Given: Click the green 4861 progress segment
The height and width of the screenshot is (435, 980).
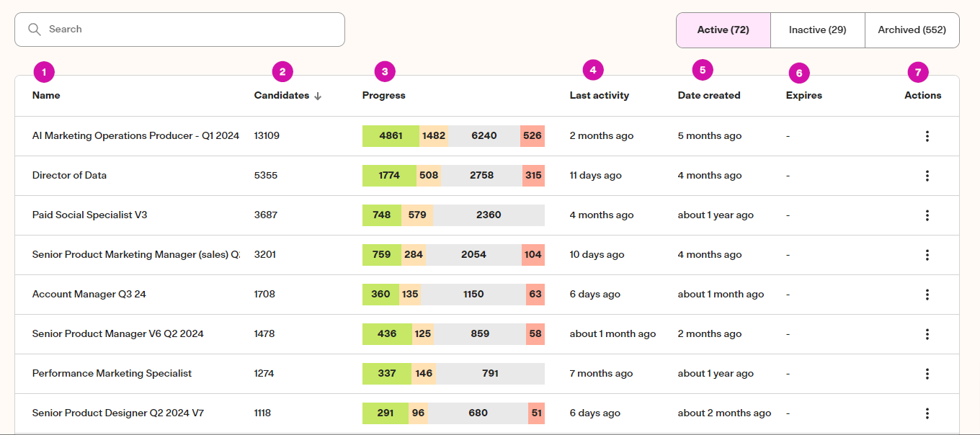Looking at the screenshot, I should pos(391,136).
